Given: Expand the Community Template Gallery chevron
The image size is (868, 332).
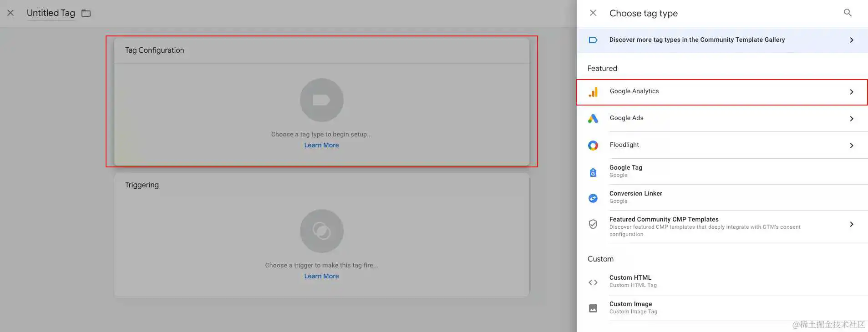Looking at the screenshot, I should click(852, 40).
